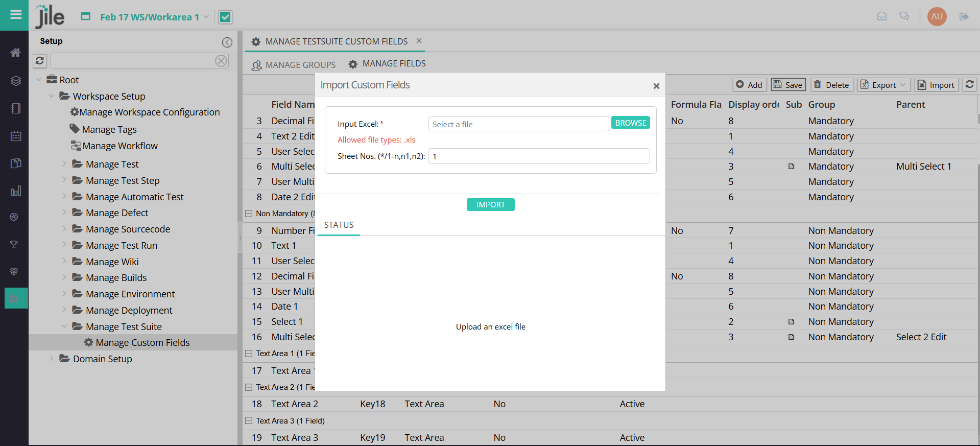The image size is (980, 446).
Task: Click the logout icon at top right
Action: [x=964, y=17]
